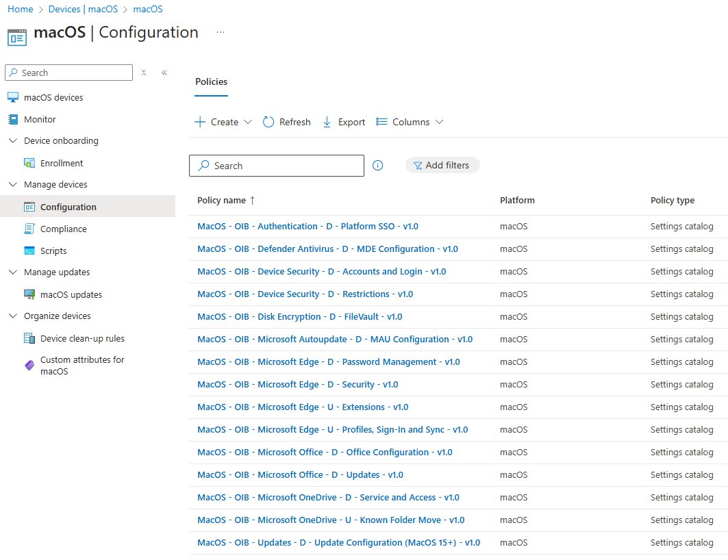Open macOS devices in sidebar
Screen dimensions: 728x560
(53, 97)
